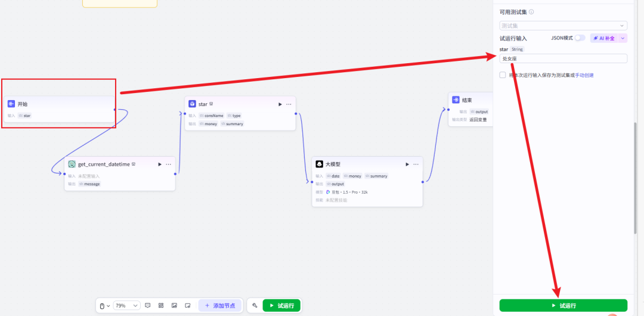Click the 大模型 node title text
The image size is (644, 316).
(x=333, y=165)
